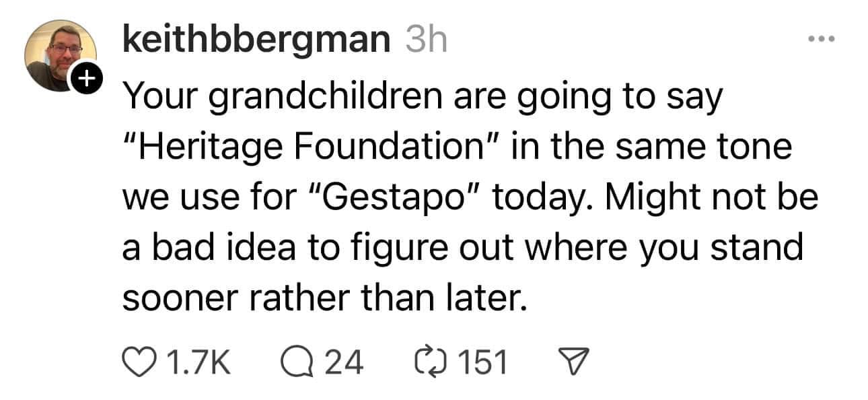Follow keithbbergman using the plus badge

point(85,81)
